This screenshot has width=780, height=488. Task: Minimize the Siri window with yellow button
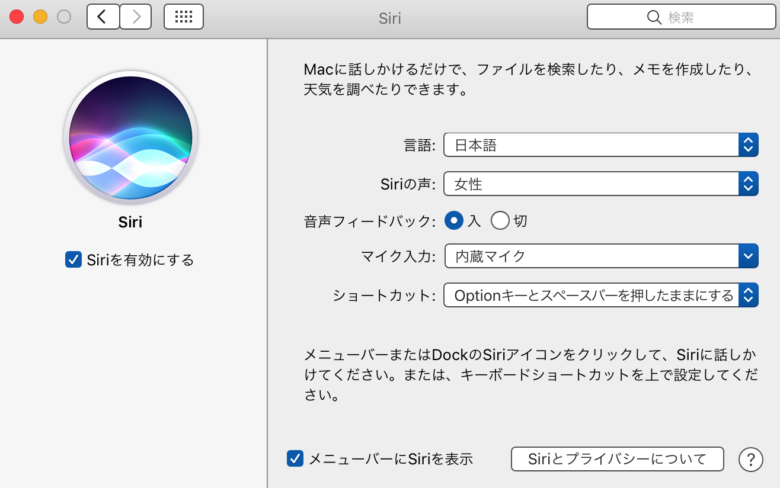(x=40, y=17)
